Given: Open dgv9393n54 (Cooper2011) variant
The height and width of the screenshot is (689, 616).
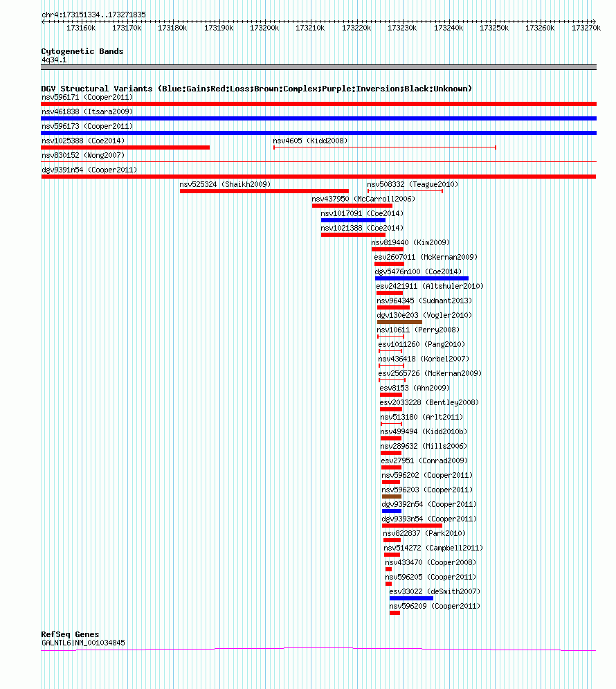Looking at the screenshot, I should [412, 525].
